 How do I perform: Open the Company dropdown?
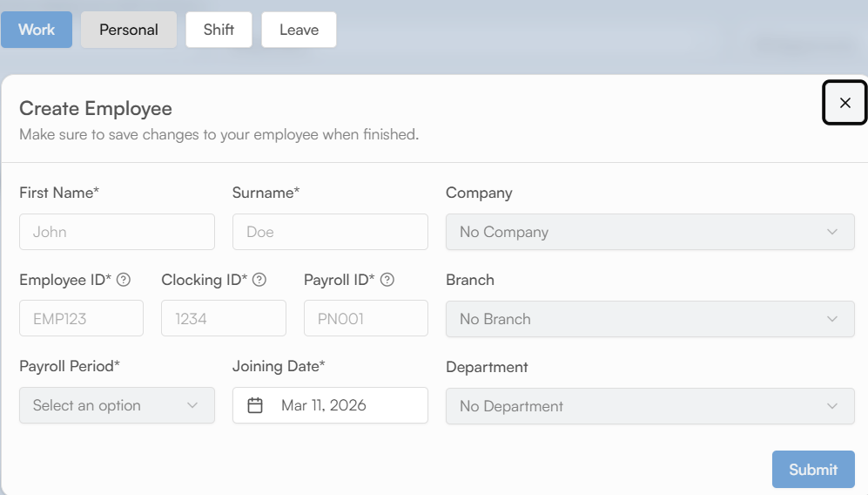[x=649, y=232]
